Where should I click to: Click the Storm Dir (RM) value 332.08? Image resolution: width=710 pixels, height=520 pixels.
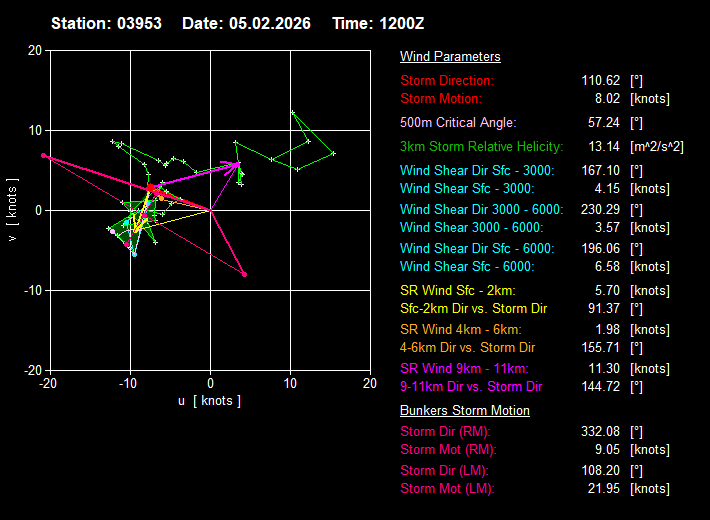tap(599, 431)
